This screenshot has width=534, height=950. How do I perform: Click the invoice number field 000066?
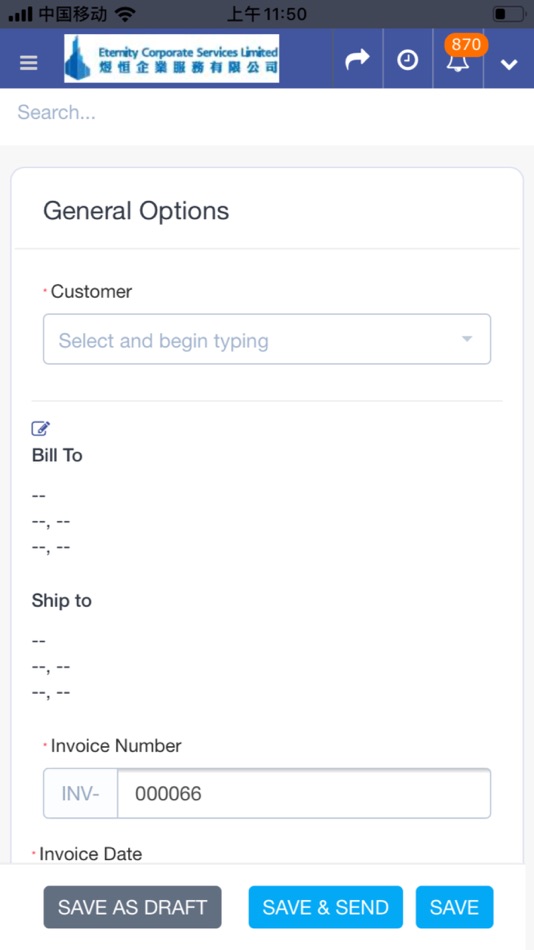(304, 793)
